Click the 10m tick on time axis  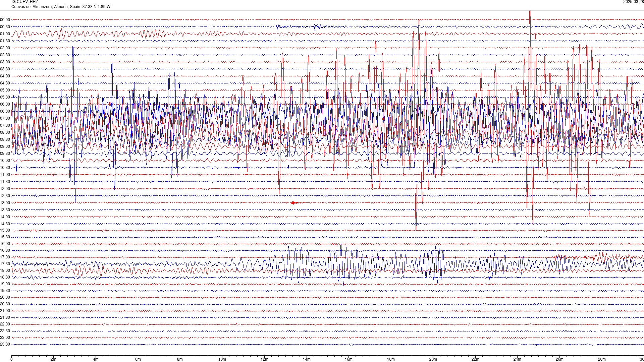[x=222, y=359]
